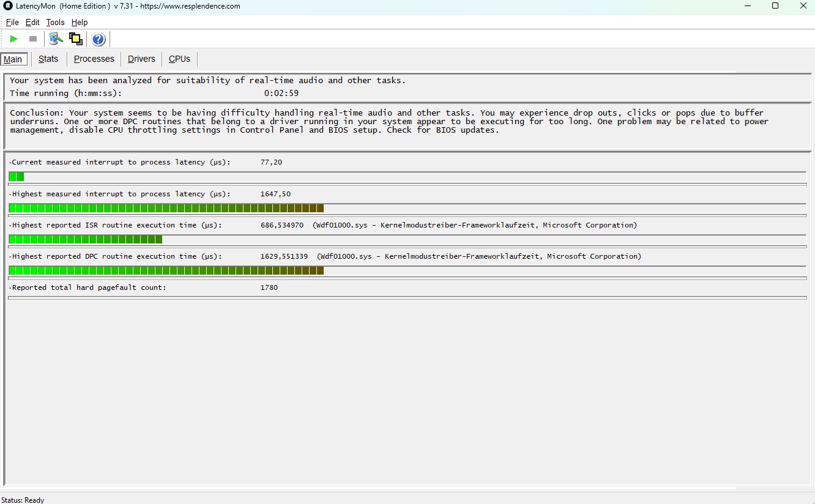Click the 'Highest reported ISR routine execution time' label
Image resolution: width=815 pixels, height=504 pixels.
[117, 225]
